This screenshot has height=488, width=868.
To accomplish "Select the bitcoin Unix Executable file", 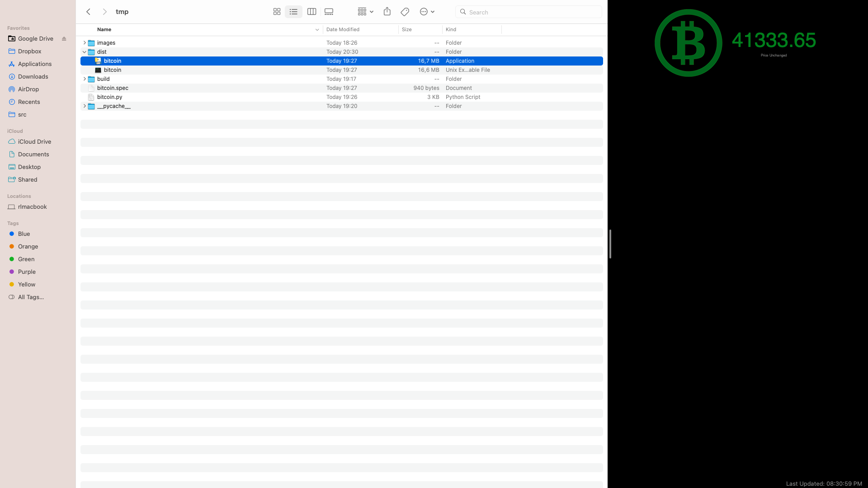I will [342, 70].
